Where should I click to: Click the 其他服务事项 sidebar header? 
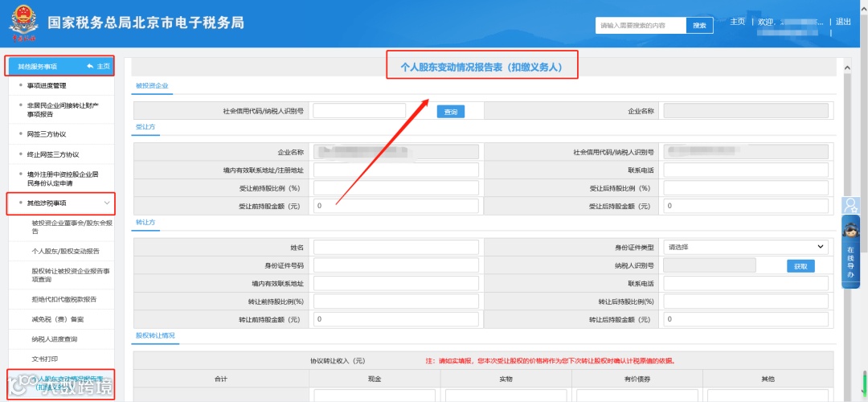59,67
